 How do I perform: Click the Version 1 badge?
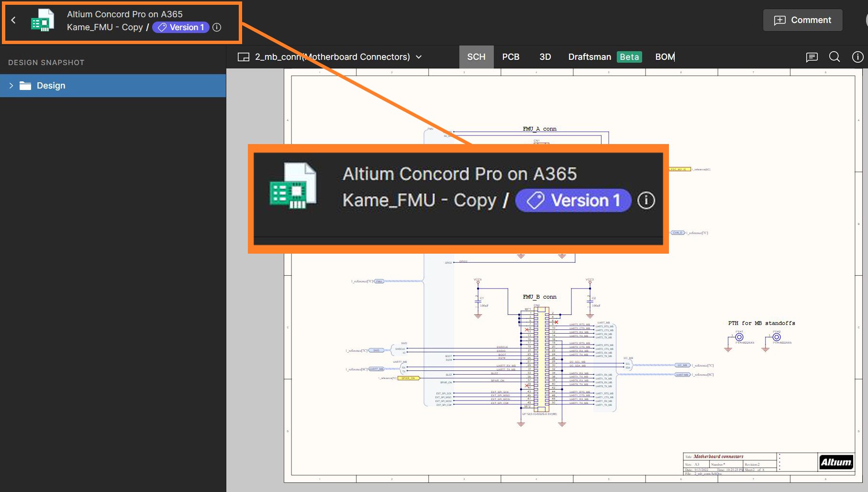[x=181, y=27]
